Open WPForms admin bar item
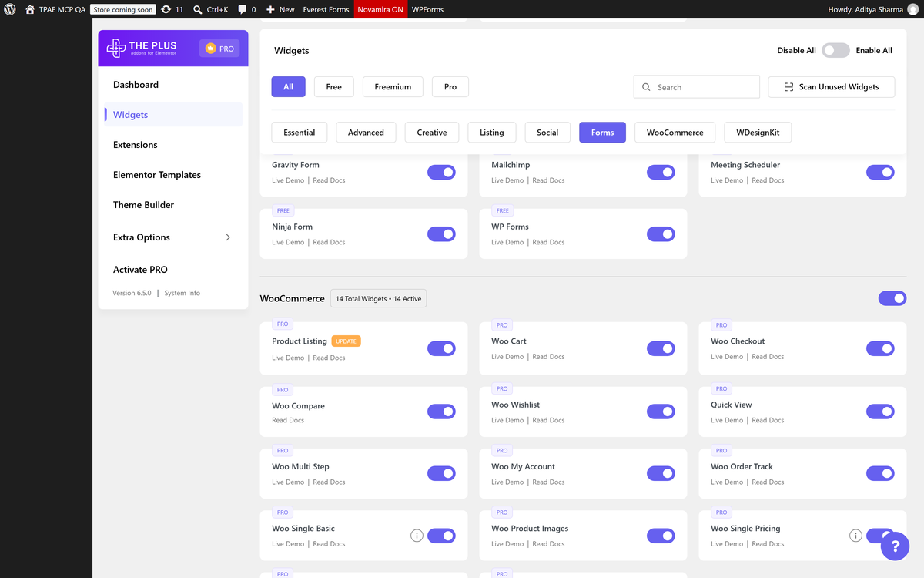This screenshot has height=578, width=924. (427, 9)
